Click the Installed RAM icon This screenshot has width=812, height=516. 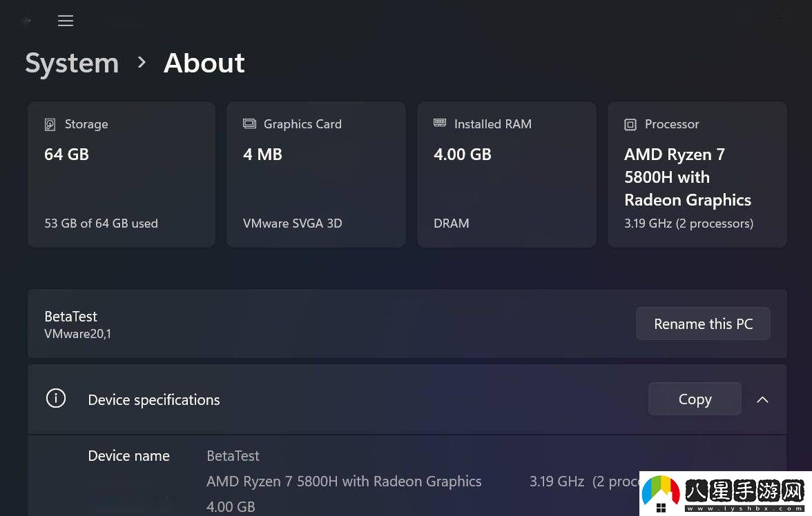pos(440,123)
